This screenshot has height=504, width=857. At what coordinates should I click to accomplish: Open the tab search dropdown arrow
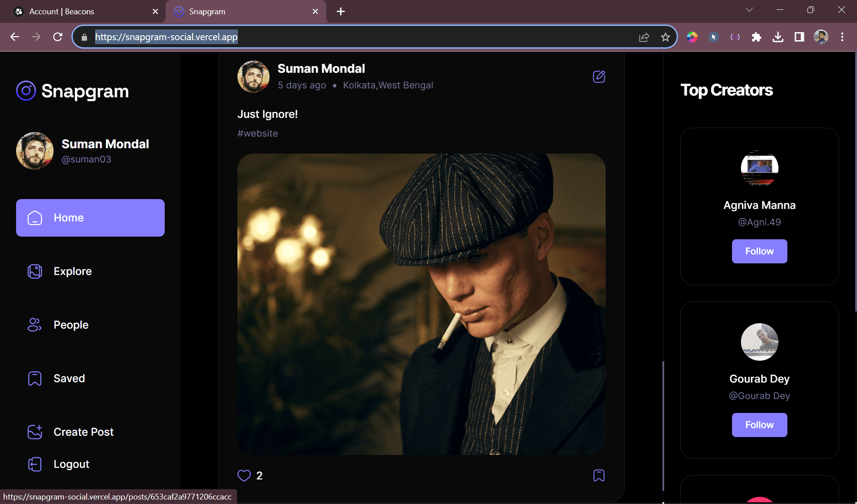pos(749,10)
